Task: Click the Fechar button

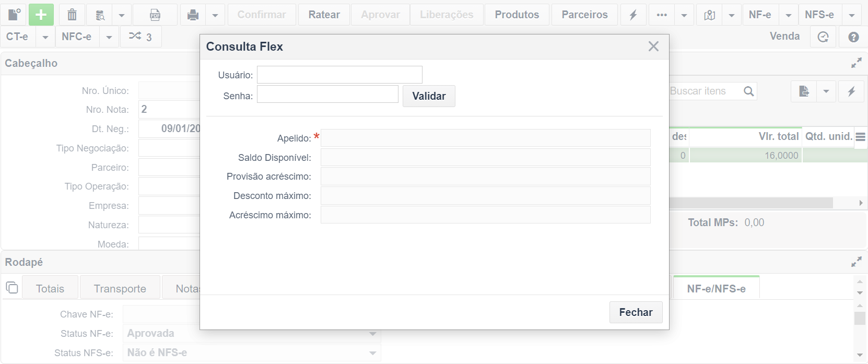Action: coord(636,312)
